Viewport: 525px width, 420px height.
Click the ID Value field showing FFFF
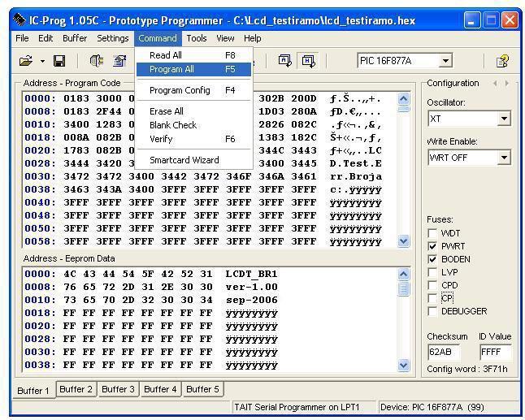tap(496, 352)
